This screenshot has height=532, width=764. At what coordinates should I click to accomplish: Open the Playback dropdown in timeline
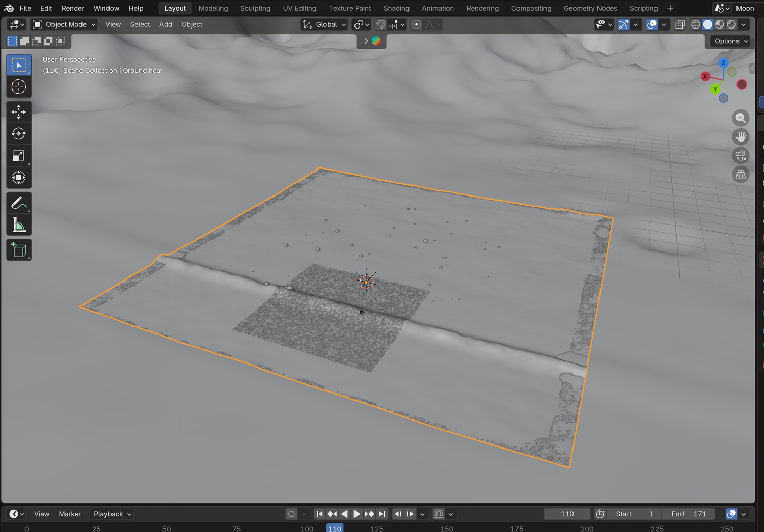tap(112, 514)
